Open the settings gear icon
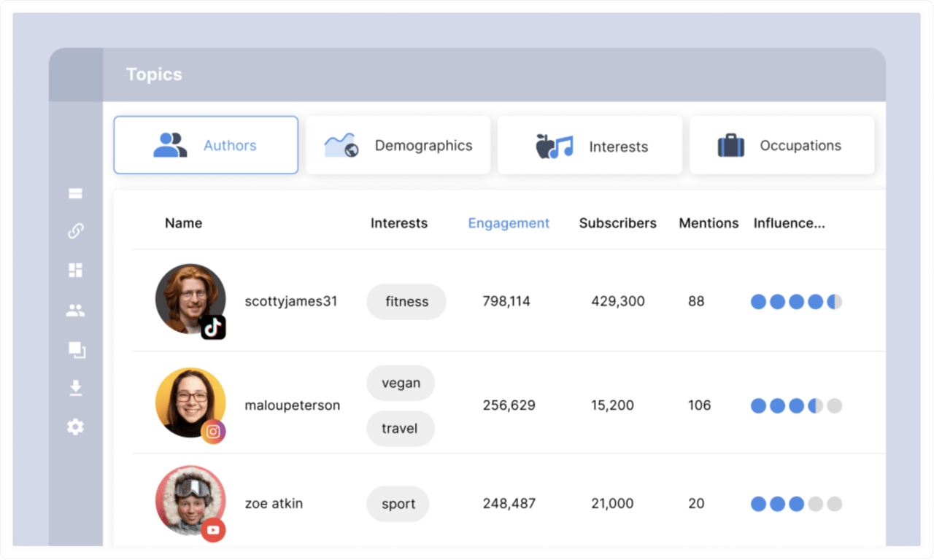This screenshot has width=934, height=560. 75,427
